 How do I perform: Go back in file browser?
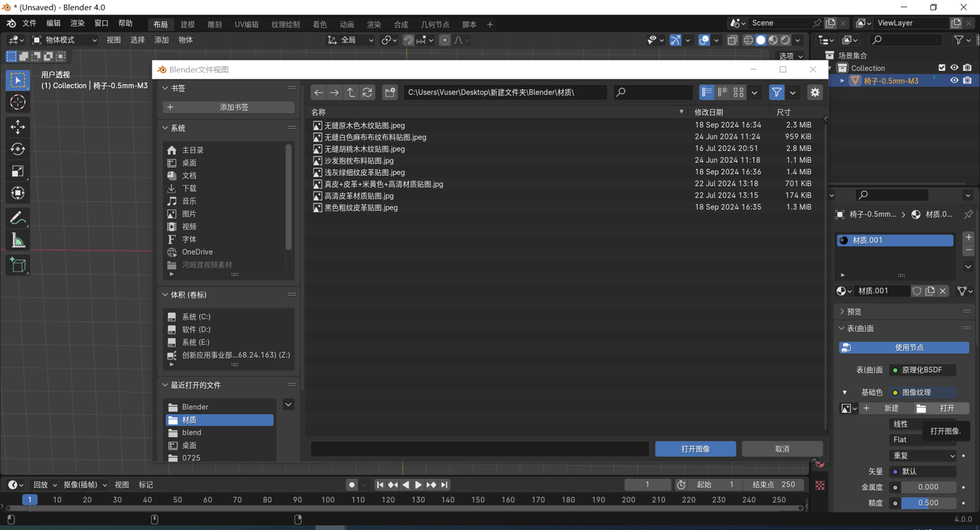(318, 93)
